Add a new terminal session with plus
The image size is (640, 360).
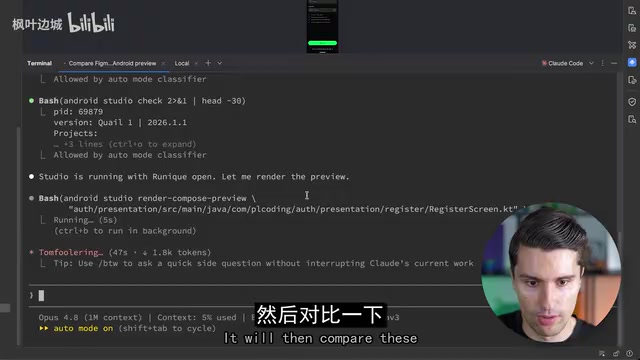coord(208,63)
